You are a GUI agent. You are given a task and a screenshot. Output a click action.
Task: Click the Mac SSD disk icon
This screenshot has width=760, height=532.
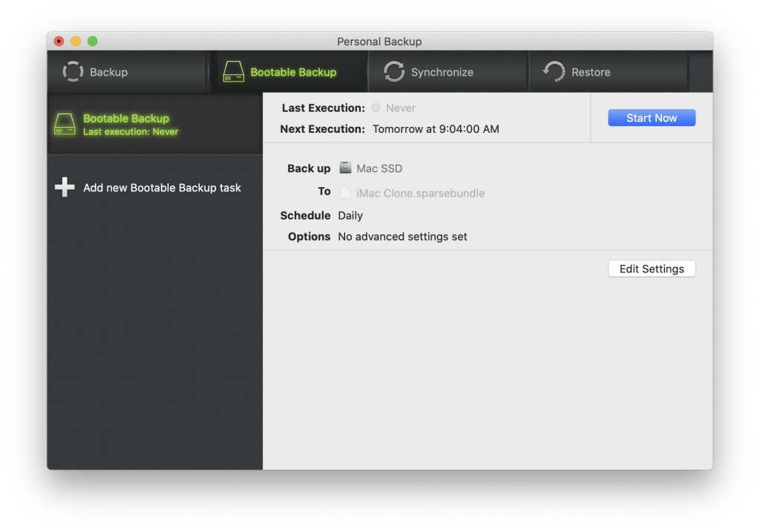click(x=346, y=168)
